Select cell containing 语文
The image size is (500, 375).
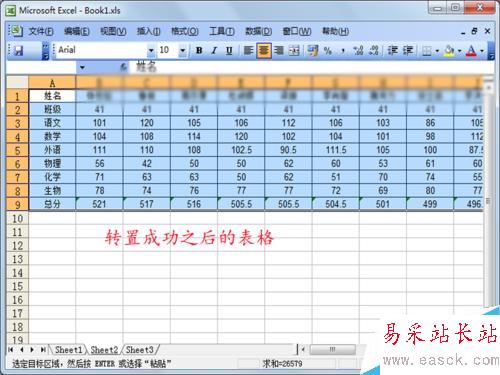pos(52,123)
